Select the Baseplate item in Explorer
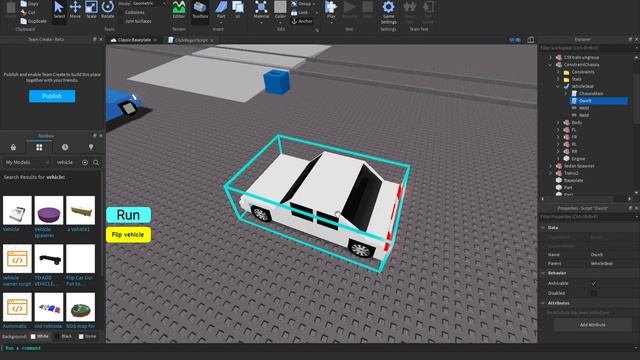This screenshot has width=640, height=360. (573, 180)
